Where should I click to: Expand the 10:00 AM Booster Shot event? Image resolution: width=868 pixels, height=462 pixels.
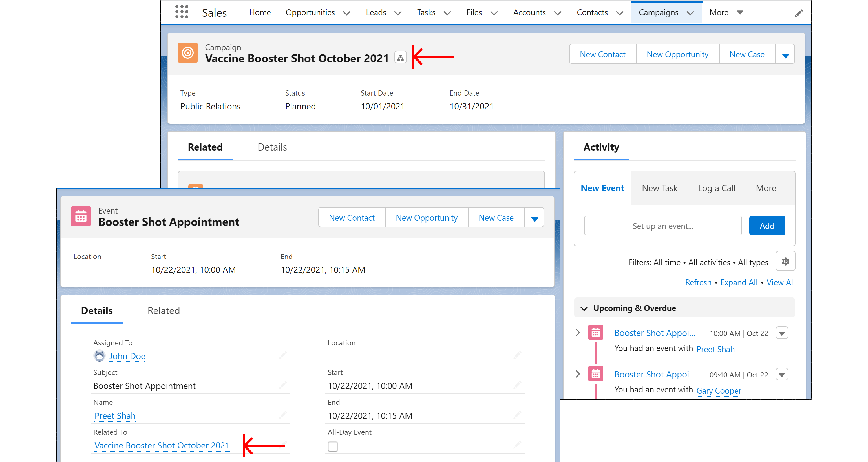[x=578, y=333]
